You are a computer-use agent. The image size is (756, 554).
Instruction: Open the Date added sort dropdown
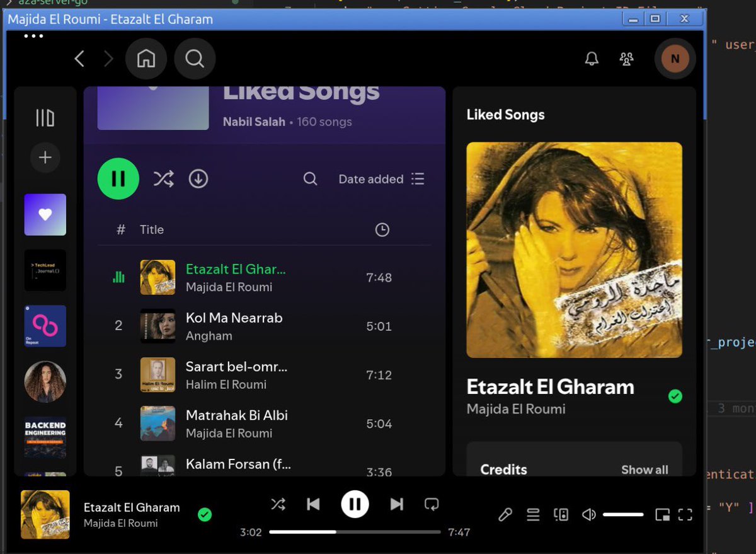[382, 179]
